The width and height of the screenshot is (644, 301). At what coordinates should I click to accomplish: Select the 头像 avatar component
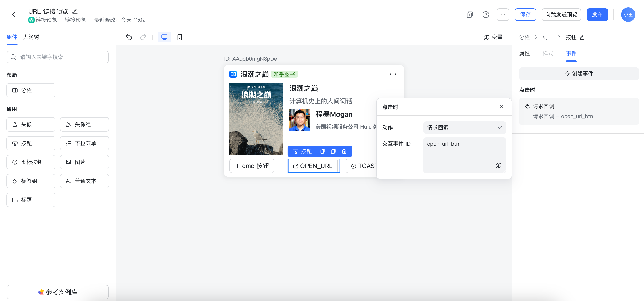pyautogui.click(x=31, y=124)
